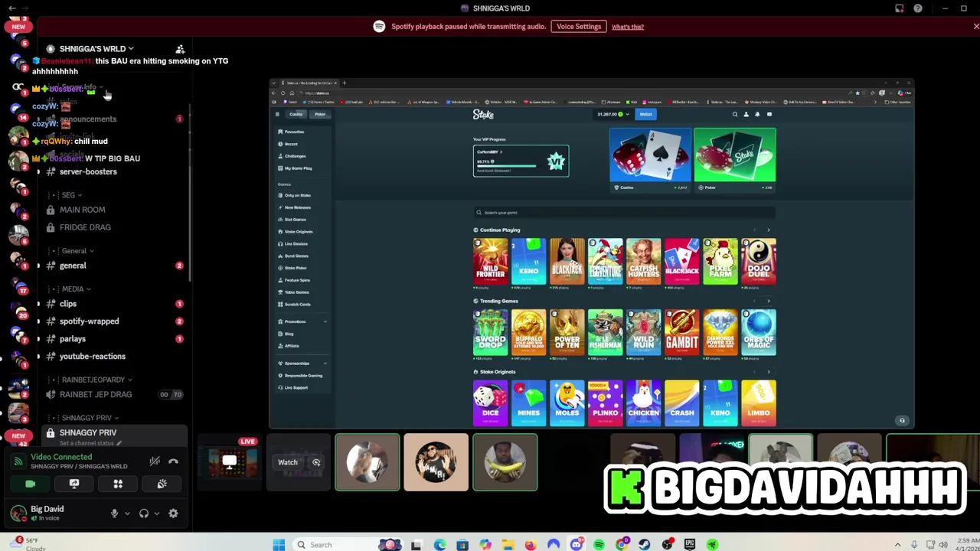Open the What's this? link

pos(628,27)
